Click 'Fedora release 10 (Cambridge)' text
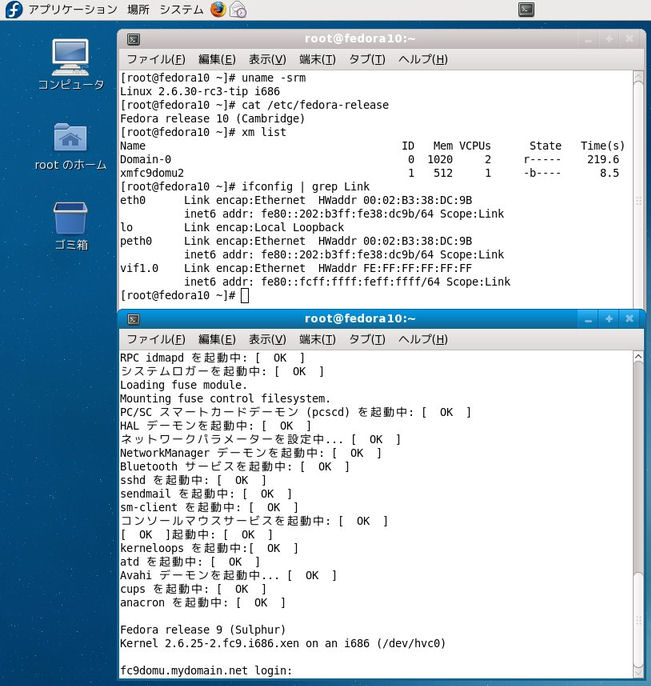Image resolution: width=651 pixels, height=686 pixels. coord(212,119)
